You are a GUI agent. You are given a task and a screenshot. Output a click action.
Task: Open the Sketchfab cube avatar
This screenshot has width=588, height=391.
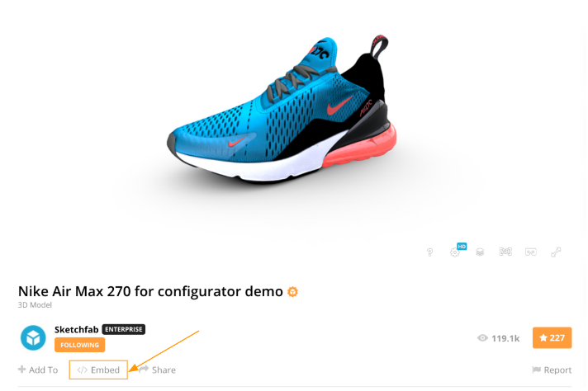coord(33,338)
